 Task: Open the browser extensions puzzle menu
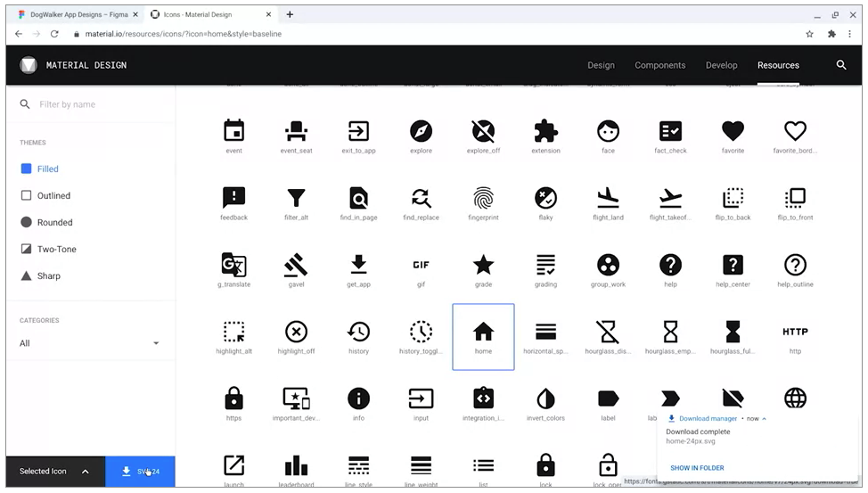(831, 34)
